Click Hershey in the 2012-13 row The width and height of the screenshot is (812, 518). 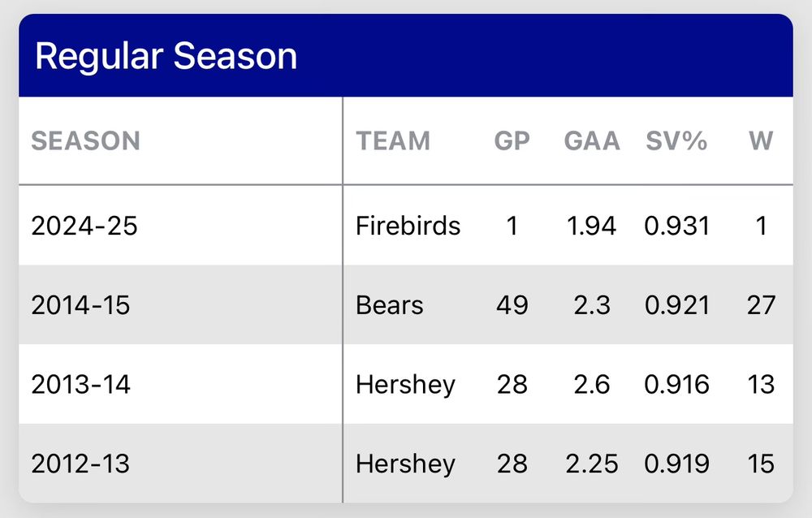(x=405, y=464)
